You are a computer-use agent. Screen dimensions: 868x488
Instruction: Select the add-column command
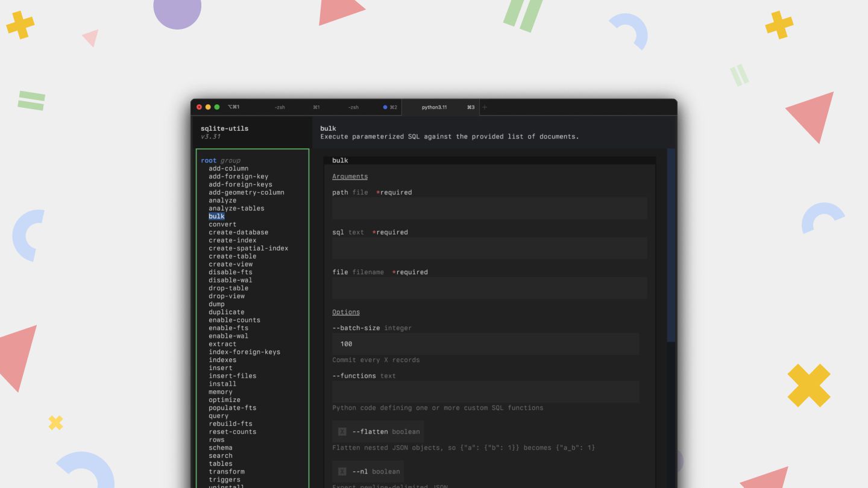228,169
